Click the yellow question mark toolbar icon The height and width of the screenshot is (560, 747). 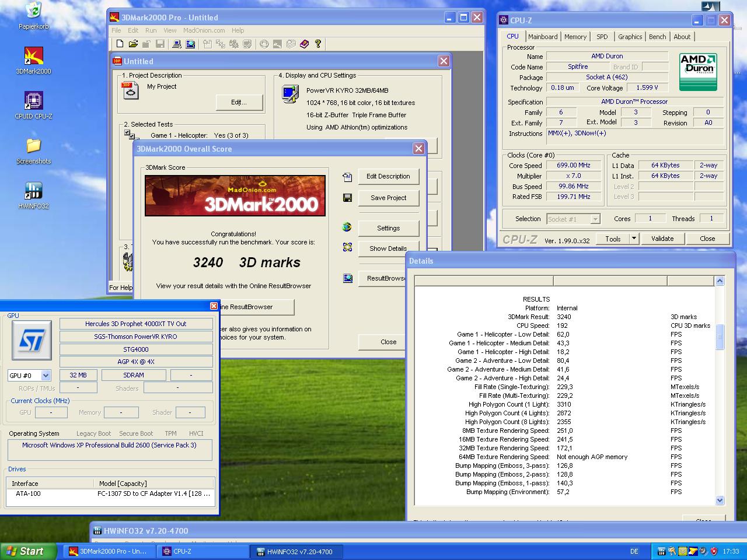[318, 44]
